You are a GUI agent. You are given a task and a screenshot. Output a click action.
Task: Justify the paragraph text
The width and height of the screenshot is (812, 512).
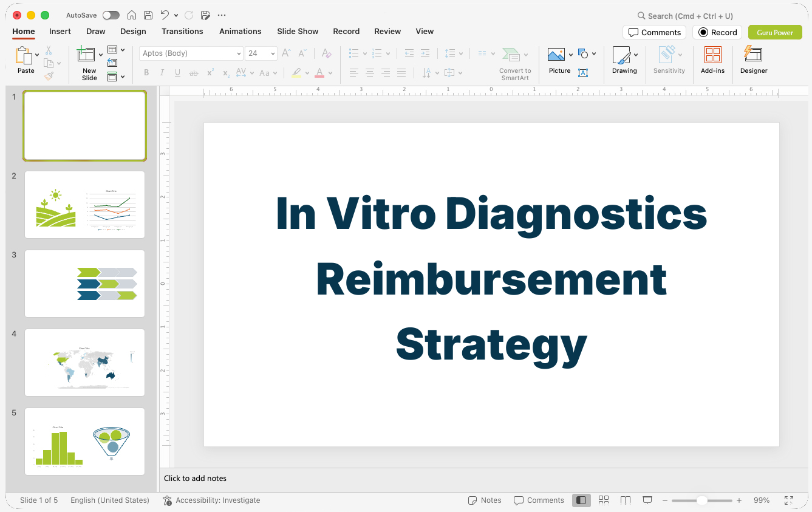click(x=401, y=73)
